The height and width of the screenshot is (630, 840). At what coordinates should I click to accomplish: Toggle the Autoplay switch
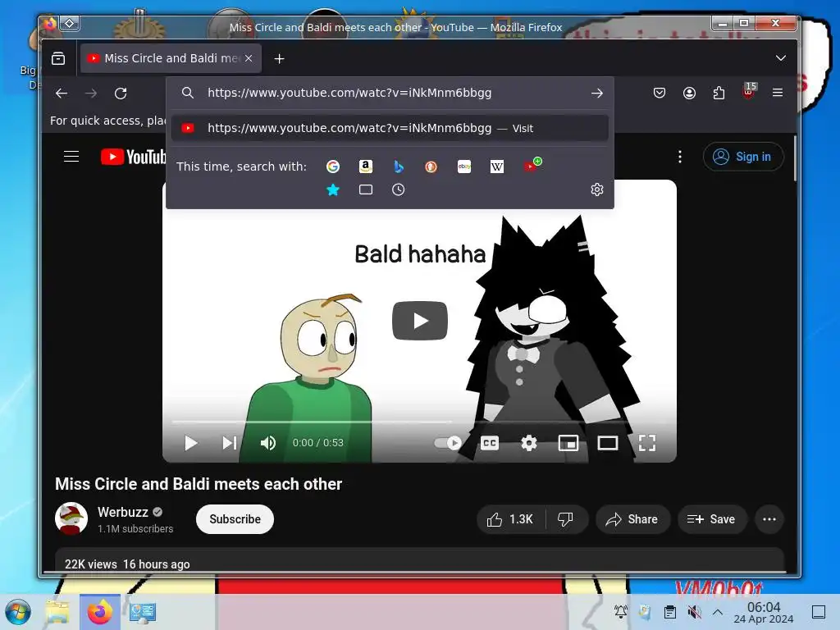448,443
